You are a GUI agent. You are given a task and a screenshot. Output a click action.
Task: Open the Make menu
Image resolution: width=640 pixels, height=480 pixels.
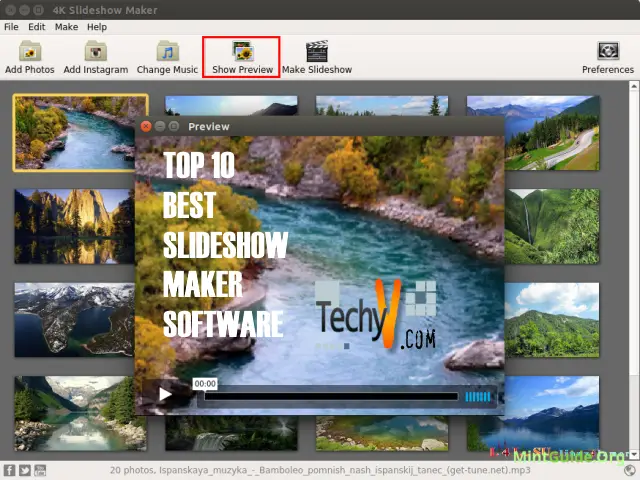(66, 27)
